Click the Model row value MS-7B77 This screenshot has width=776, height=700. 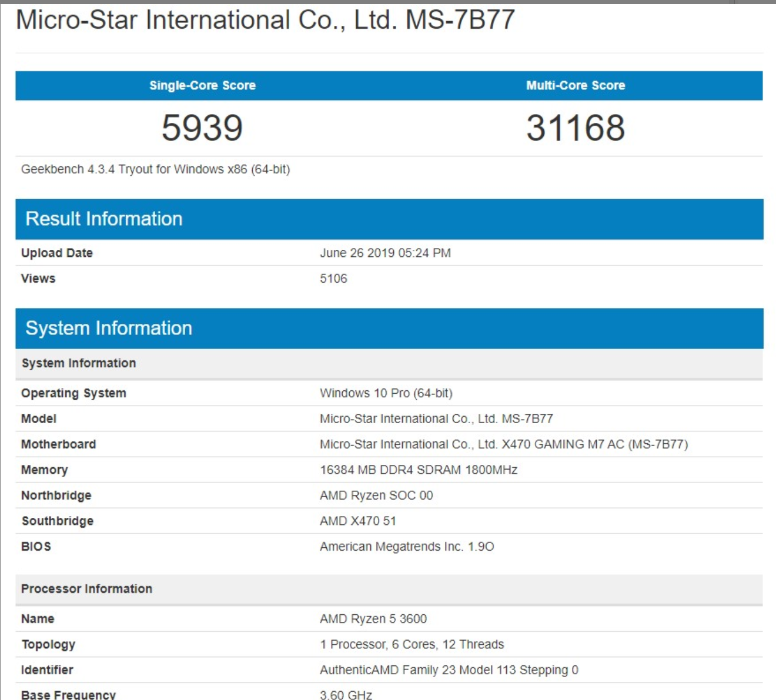436,418
